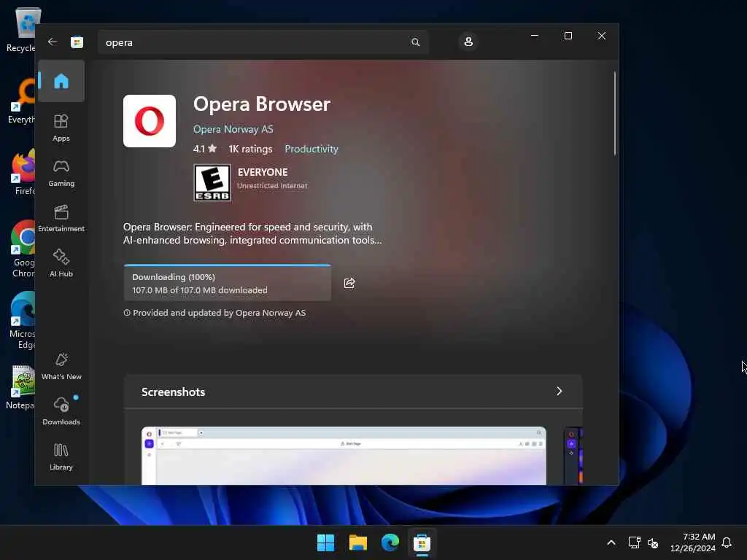Open Microsoft Edge from taskbar

(390, 542)
